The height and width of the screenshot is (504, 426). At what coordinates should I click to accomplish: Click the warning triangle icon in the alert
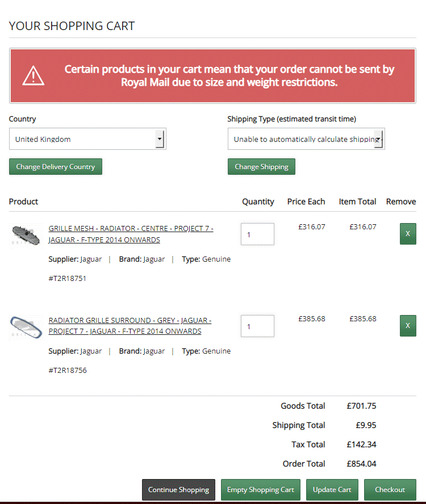coord(34,75)
